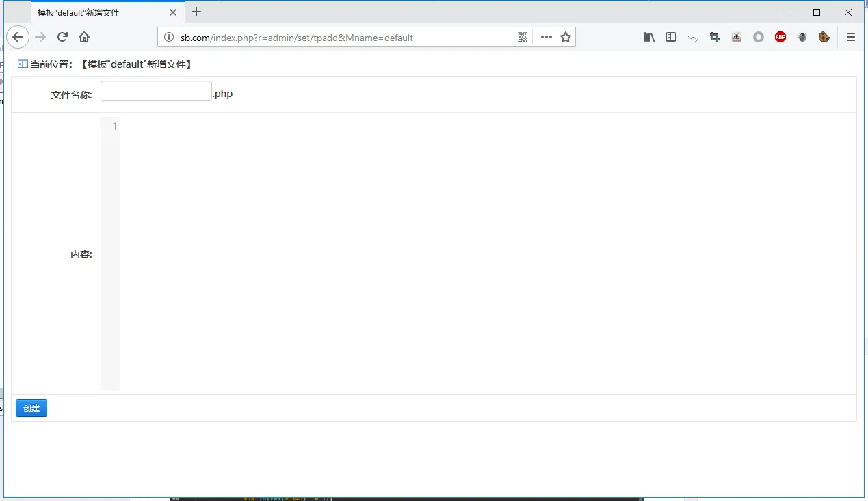Bookmark this page with the star icon
Image resolution: width=868 pixels, height=501 pixels.
(x=566, y=38)
